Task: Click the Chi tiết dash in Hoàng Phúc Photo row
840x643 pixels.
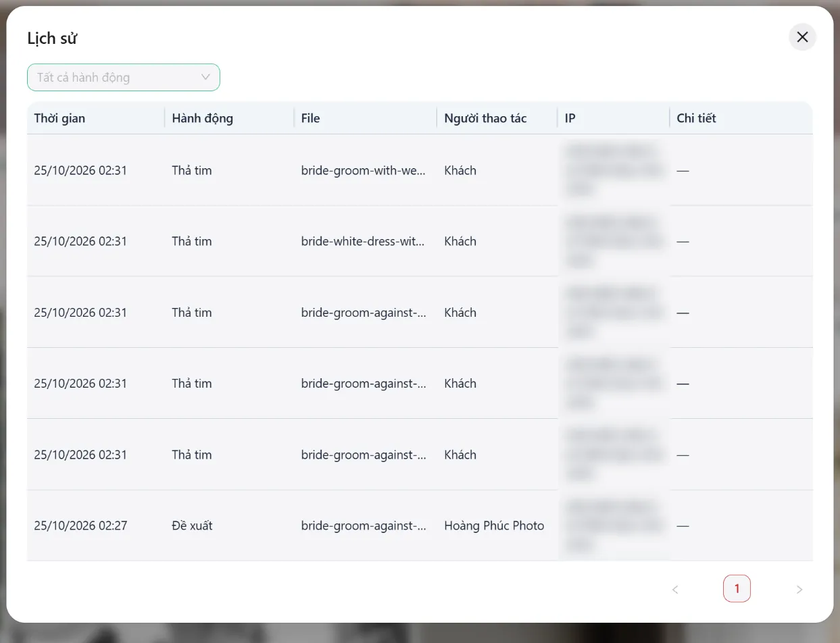Action: tap(683, 525)
